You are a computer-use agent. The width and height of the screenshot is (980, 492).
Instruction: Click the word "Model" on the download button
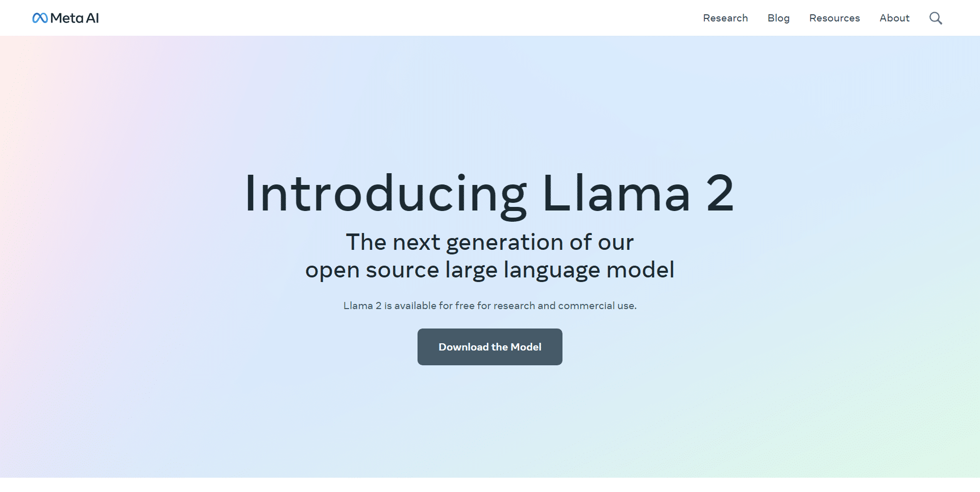point(526,347)
